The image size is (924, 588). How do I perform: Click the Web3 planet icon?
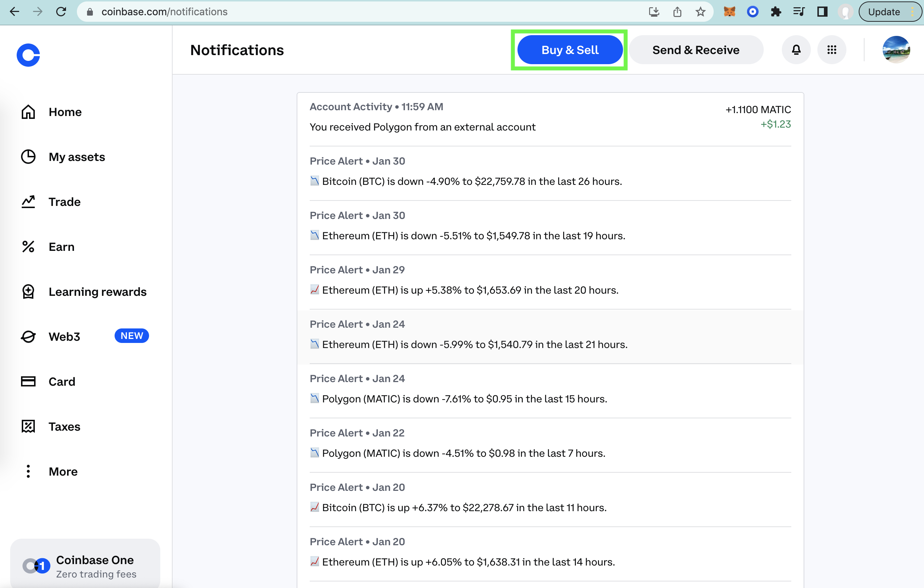(28, 336)
